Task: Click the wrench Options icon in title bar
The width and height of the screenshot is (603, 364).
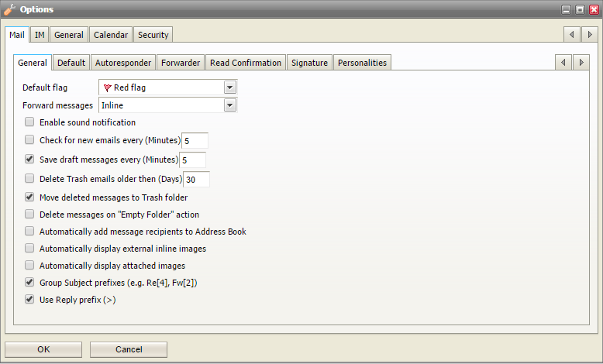Action: coord(9,9)
